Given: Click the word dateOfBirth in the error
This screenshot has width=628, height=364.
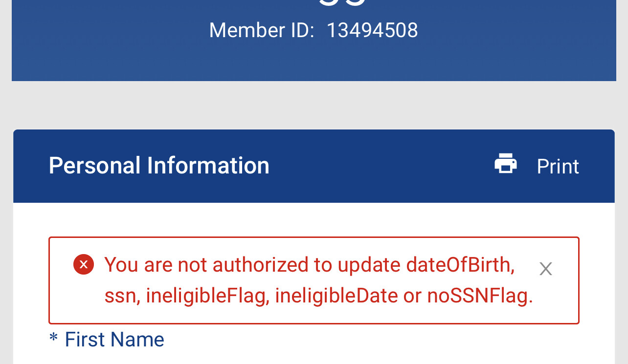Looking at the screenshot, I should click(x=460, y=265).
